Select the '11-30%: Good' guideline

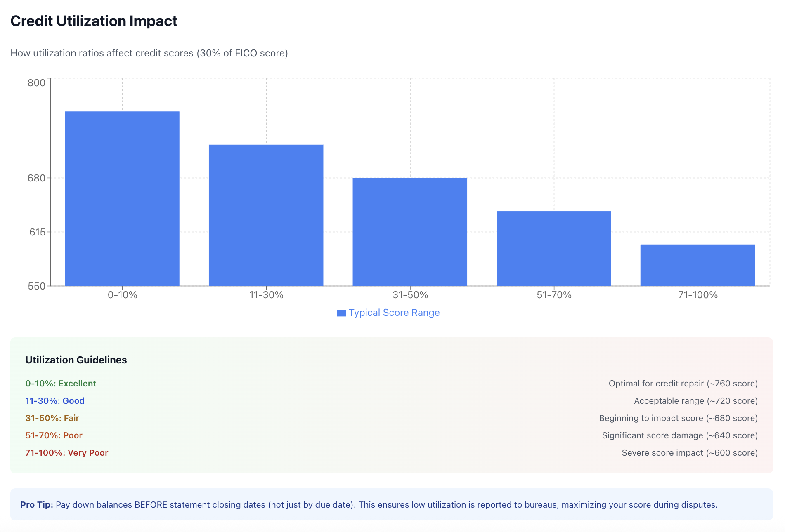55,401
